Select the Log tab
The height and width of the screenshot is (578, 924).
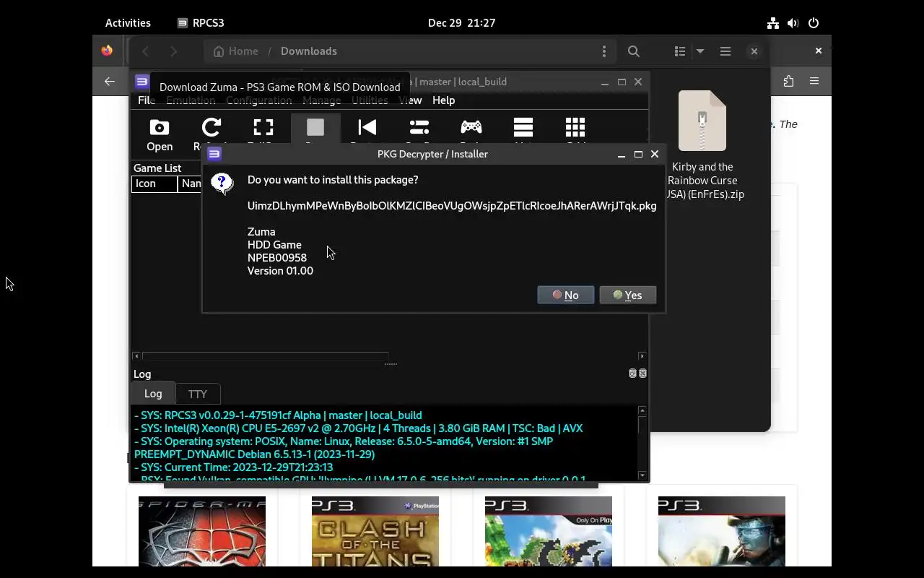[x=153, y=393]
